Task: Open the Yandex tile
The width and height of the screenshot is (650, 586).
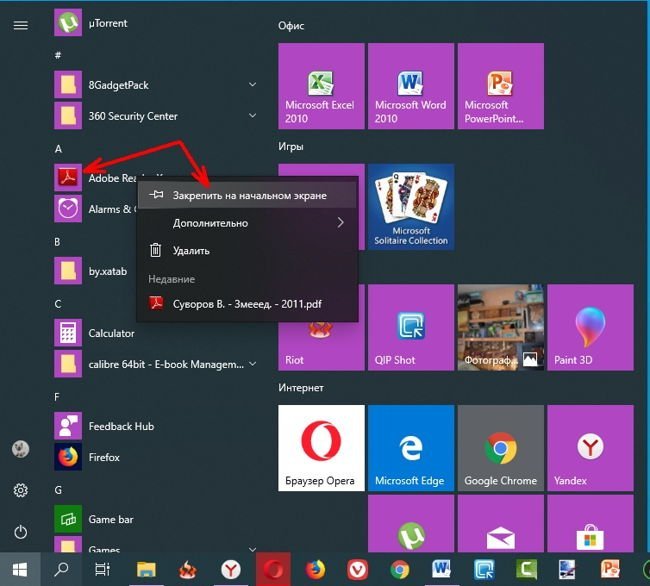Action: click(x=590, y=448)
